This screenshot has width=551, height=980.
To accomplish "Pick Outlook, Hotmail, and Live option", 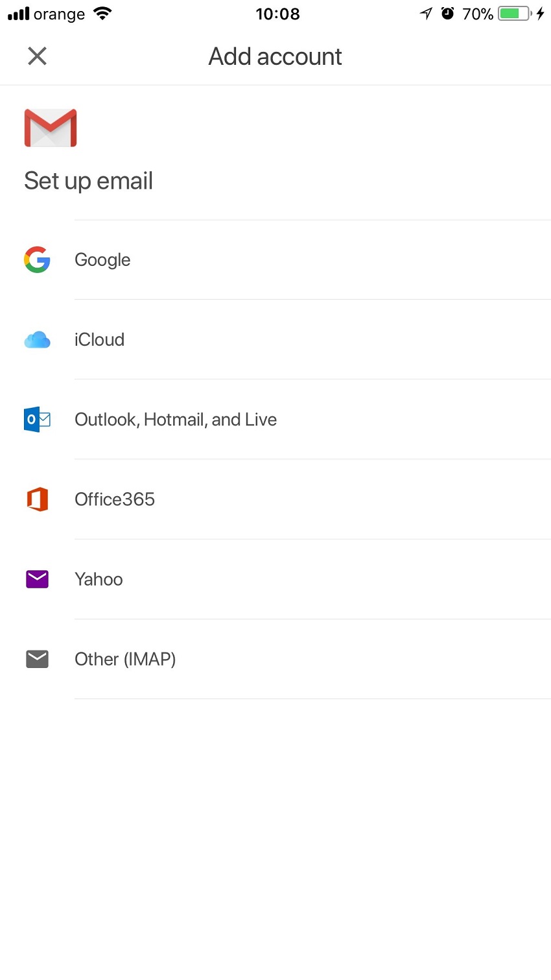I will pos(176,420).
